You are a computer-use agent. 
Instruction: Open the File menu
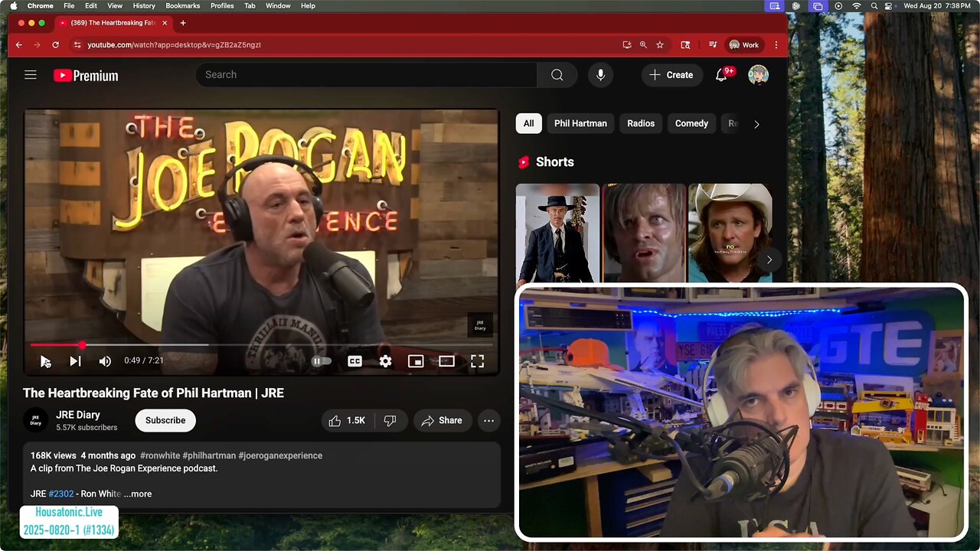(x=69, y=6)
